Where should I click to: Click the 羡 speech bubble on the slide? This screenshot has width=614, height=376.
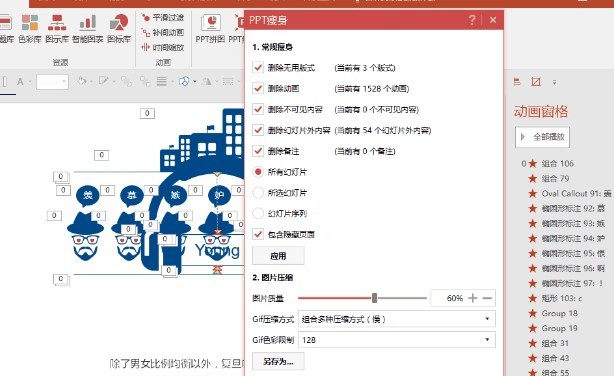pyautogui.click(x=88, y=195)
